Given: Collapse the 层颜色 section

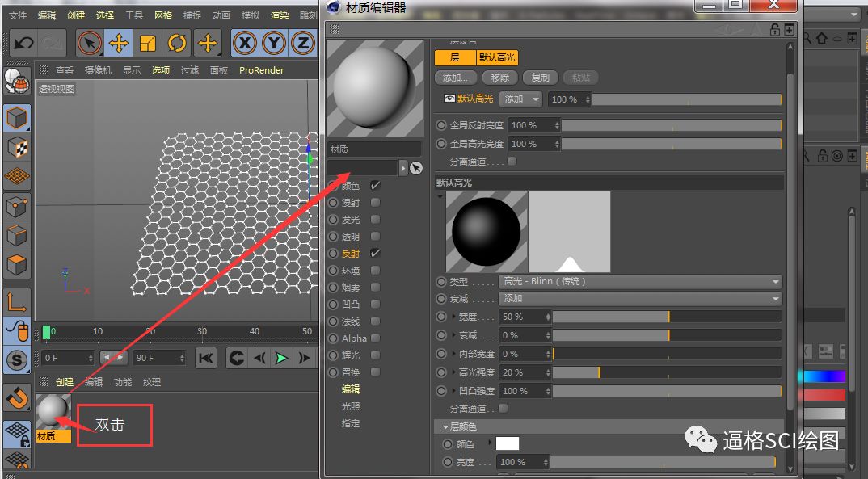Looking at the screenshot, I should tap(445, 427).
